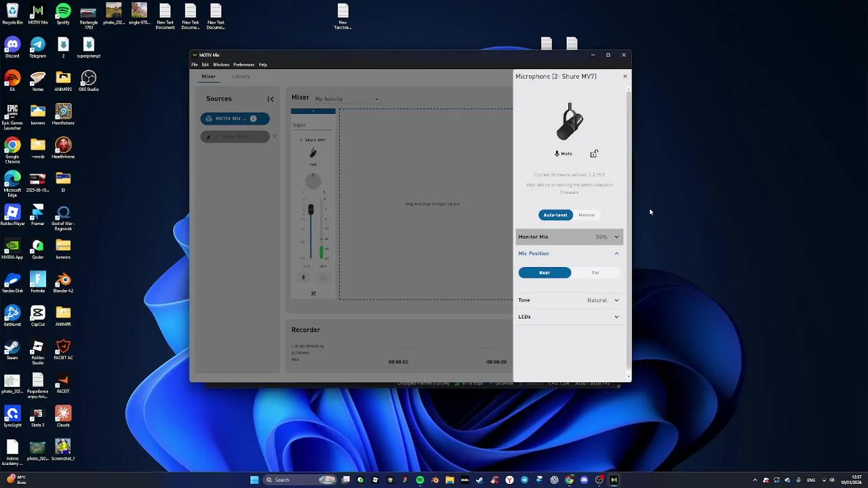
Task: Select the greyed Shure MV7 source
Action: [235, 136]
